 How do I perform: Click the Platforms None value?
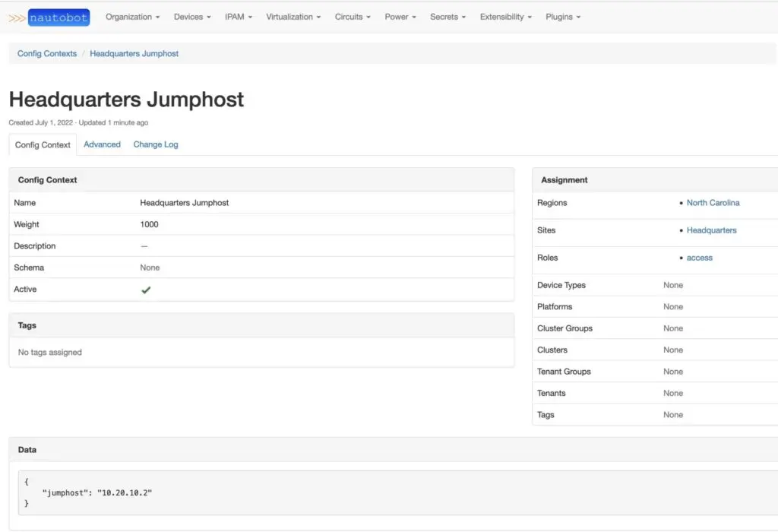coord(673,307)
